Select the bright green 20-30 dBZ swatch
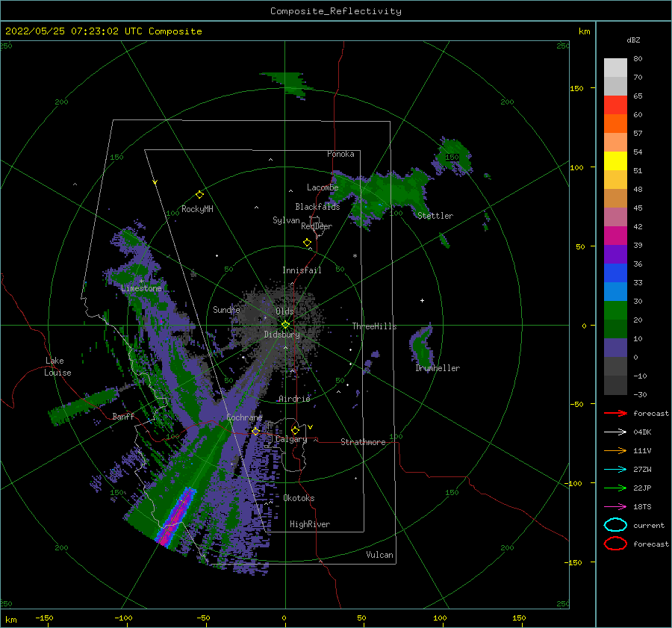The height and width of the screenshot is (628, 672). [615, 310]
